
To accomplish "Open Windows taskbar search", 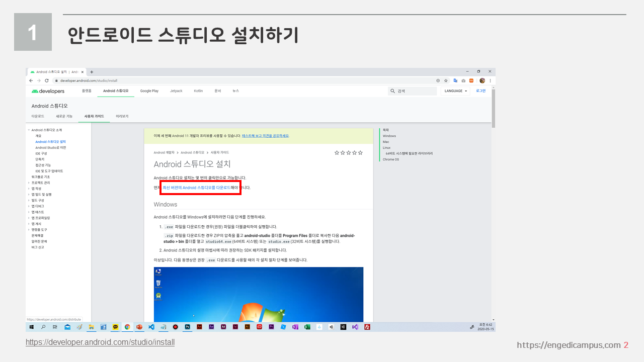I will pos(43,327).
